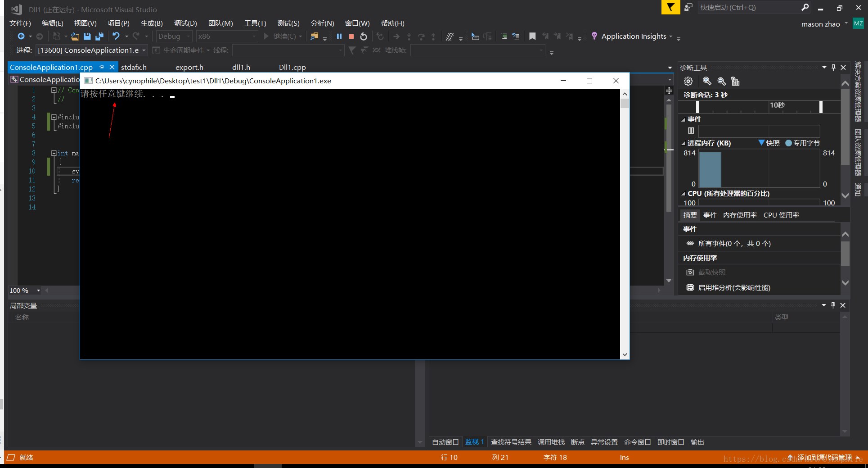
Task: Zoom in on the diagnostic timeline
Action: (x=707, y=81)
